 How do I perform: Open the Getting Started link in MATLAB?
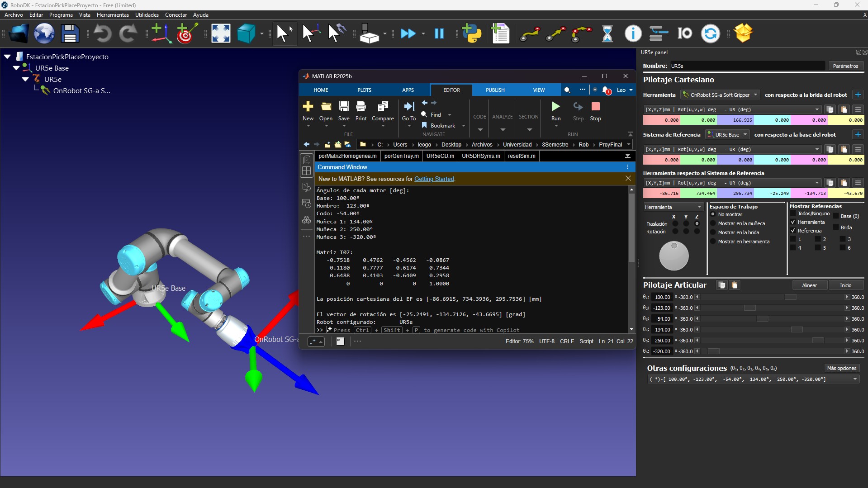[x=434, y=179]
